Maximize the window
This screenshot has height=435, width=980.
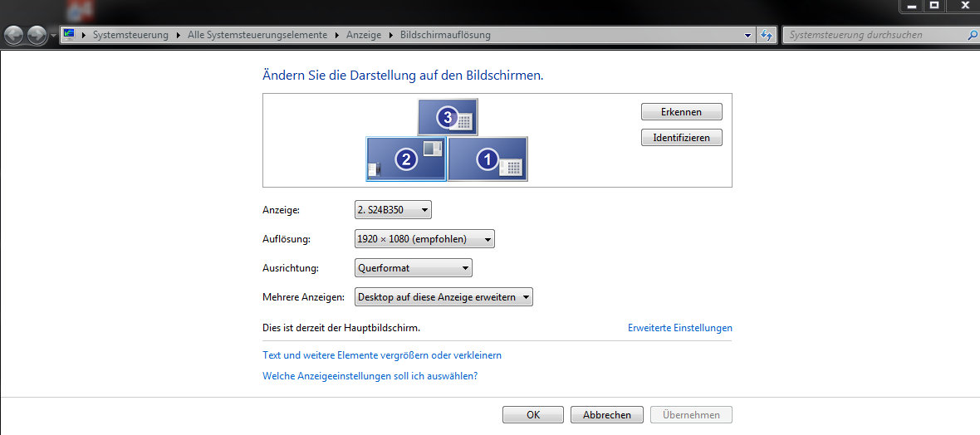pyautogui.click(x=934, y=6)
